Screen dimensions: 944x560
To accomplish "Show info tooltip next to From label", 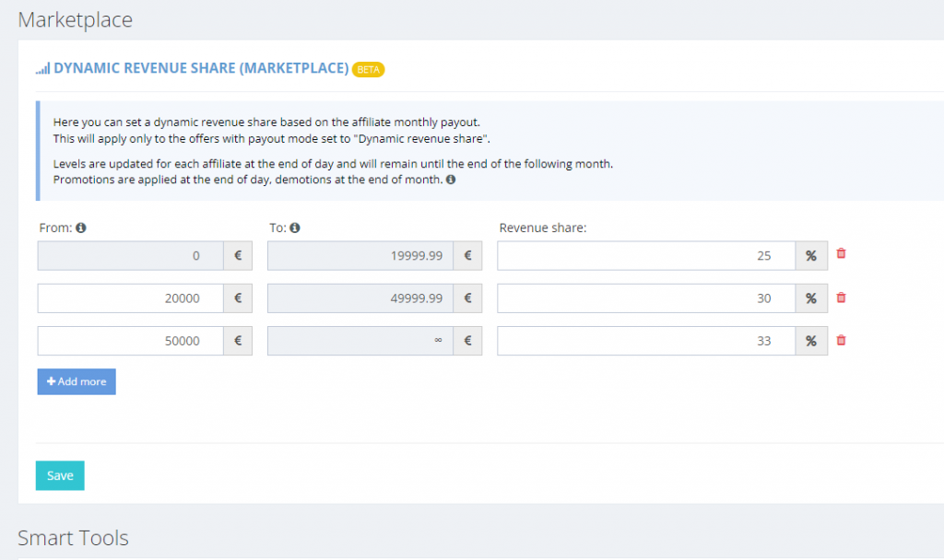I will point(81,228).
